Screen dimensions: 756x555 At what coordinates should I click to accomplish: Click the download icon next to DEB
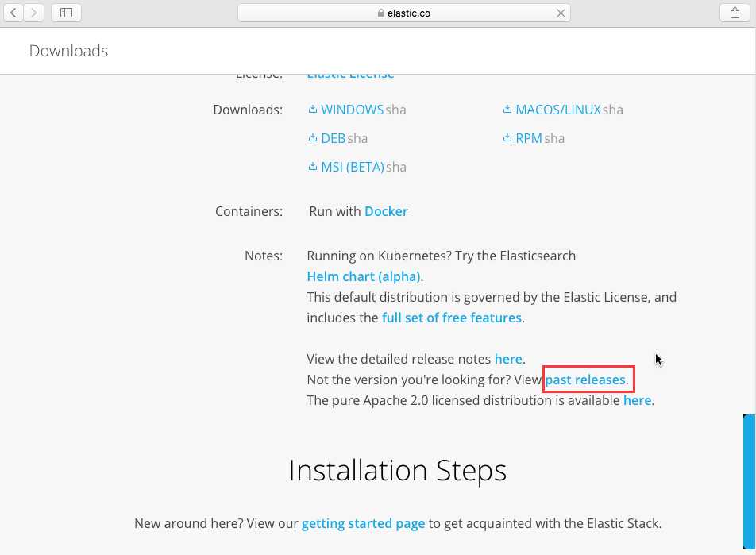click(312, 138)
